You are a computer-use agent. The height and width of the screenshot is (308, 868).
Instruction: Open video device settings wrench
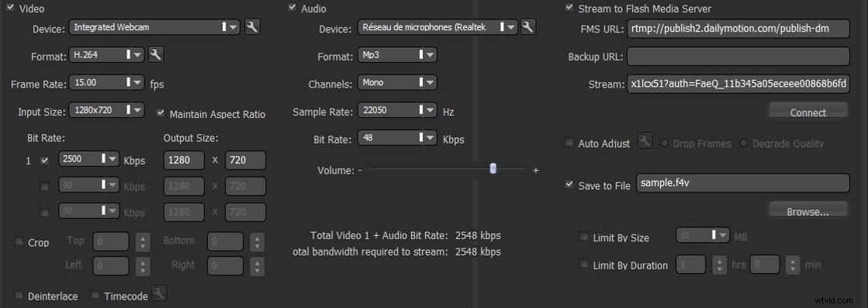click(252, 26)
